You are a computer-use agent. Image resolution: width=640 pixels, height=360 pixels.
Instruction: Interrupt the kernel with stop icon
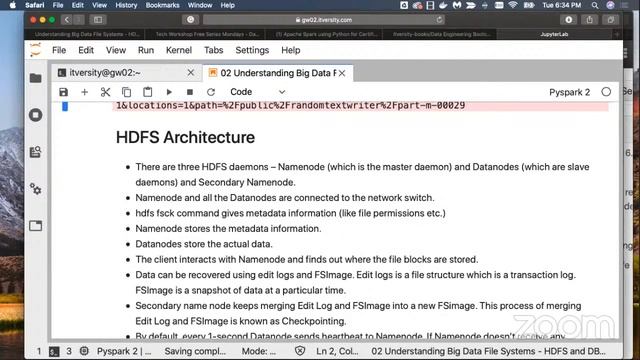(190, 92)
